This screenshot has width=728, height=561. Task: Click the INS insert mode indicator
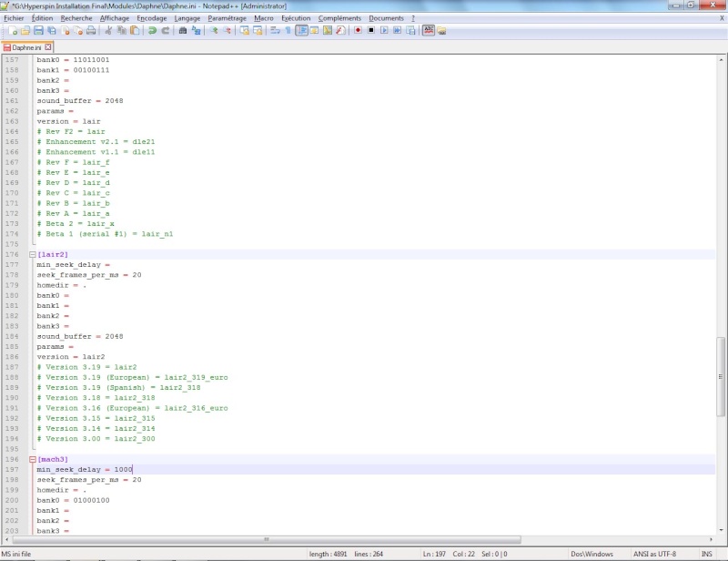pyautogui.click(x=707, y=554)
